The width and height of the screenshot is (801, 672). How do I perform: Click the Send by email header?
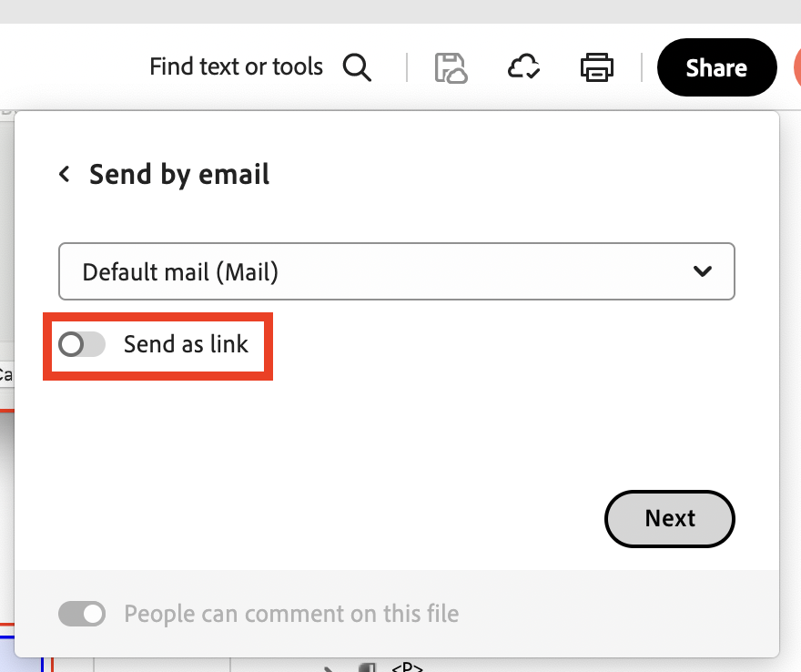point(179,174)
